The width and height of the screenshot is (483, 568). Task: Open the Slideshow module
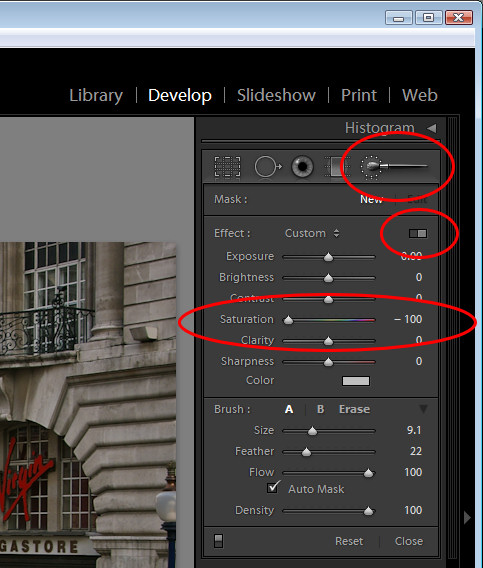click(x=276, y=95)
